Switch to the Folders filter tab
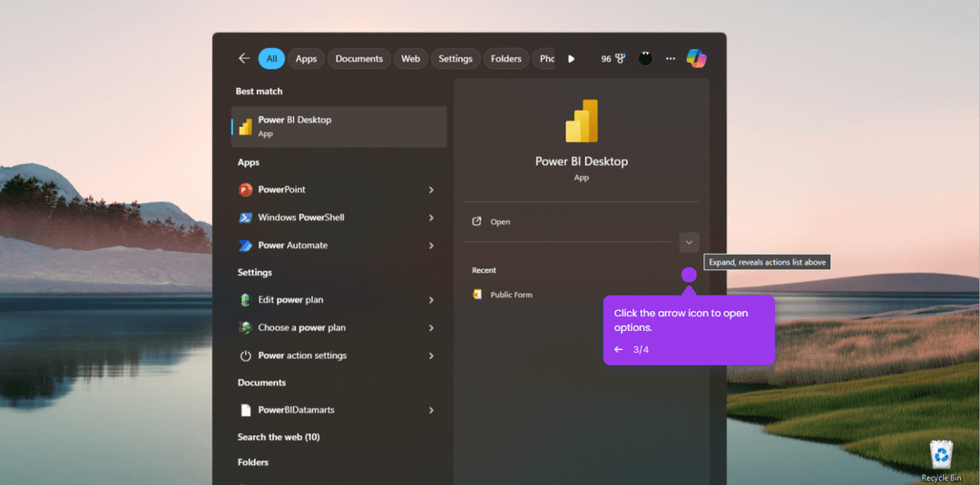The width and height of the screenshot is (980, 485). (506, 59)
